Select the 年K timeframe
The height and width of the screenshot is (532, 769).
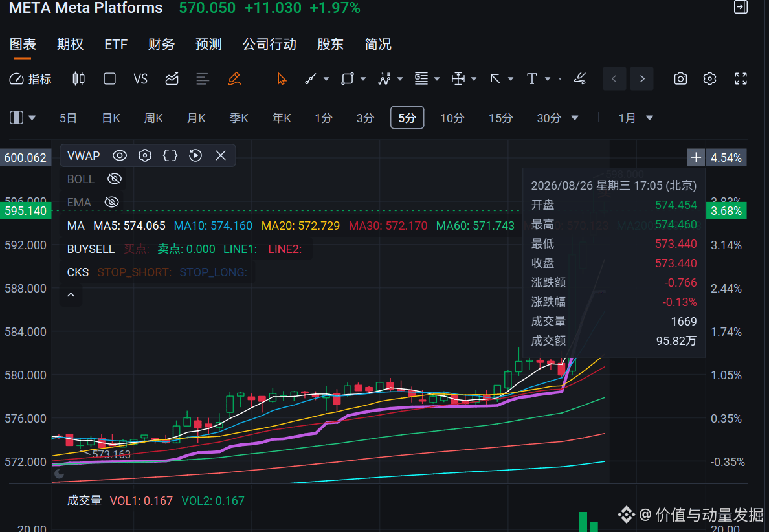(282, 118)
